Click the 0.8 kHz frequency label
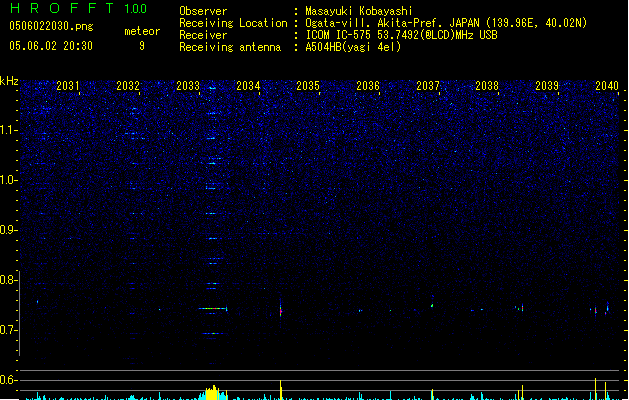 (8, 280)
